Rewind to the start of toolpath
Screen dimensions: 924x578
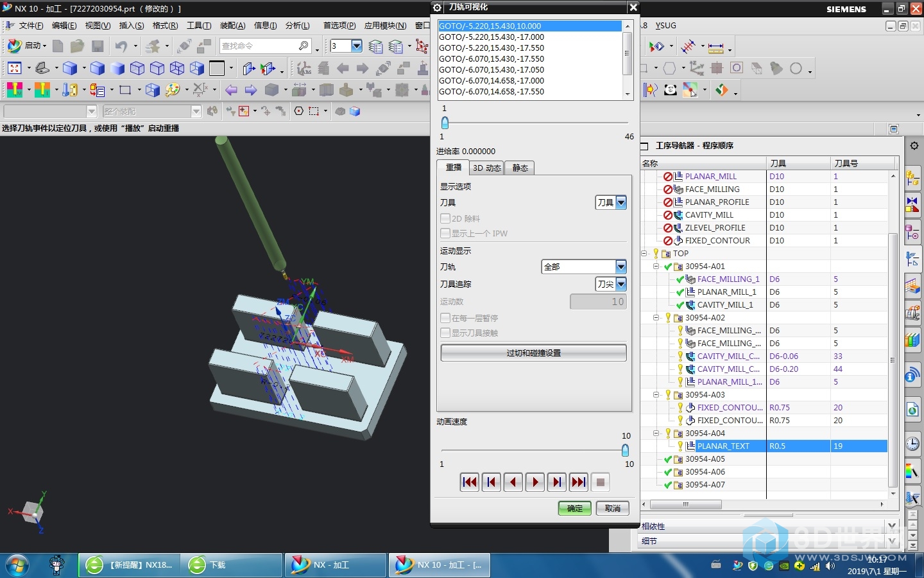[x=469, y=482]
